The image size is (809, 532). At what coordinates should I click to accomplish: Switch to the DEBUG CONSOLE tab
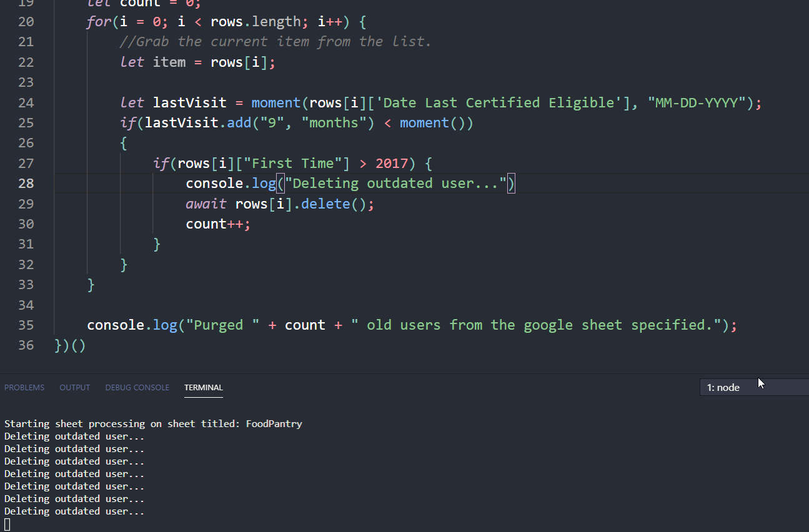point(137,387)
